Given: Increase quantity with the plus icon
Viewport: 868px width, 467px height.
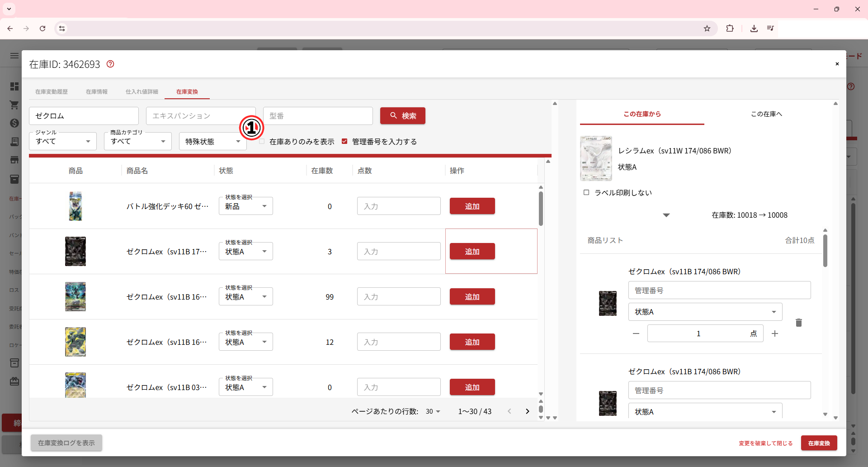Looking at the screenshot, I should point(775,334).
